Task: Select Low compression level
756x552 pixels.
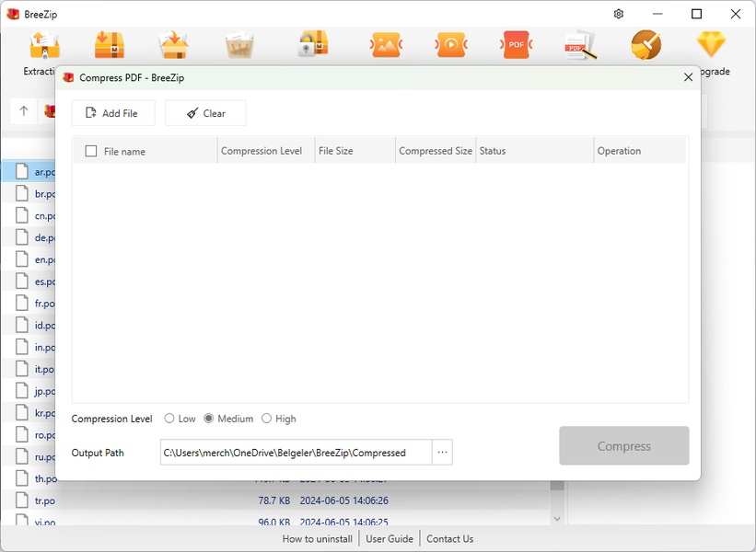Action: 169,419
